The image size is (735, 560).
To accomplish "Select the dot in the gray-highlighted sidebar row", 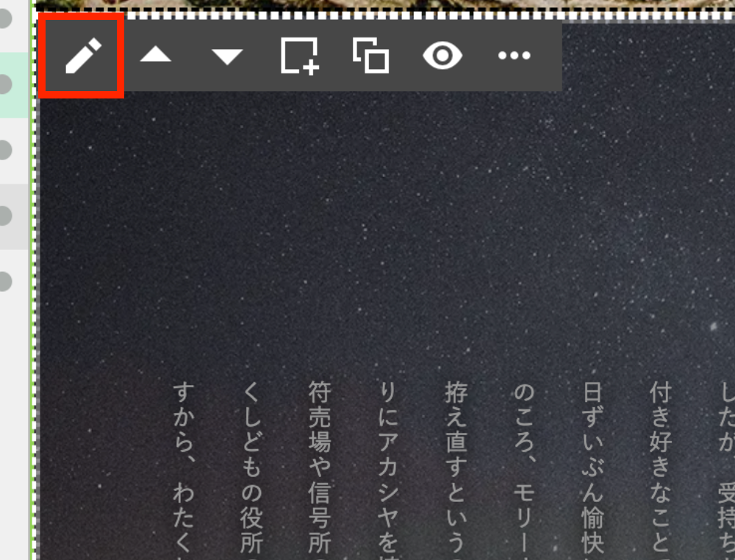I will click(4, 216).
